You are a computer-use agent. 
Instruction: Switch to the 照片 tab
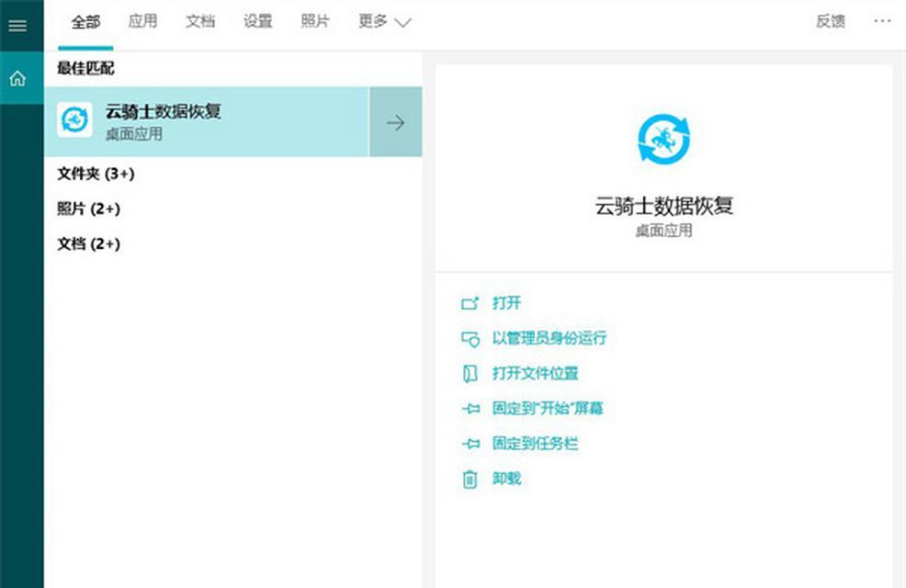point(315,21)
